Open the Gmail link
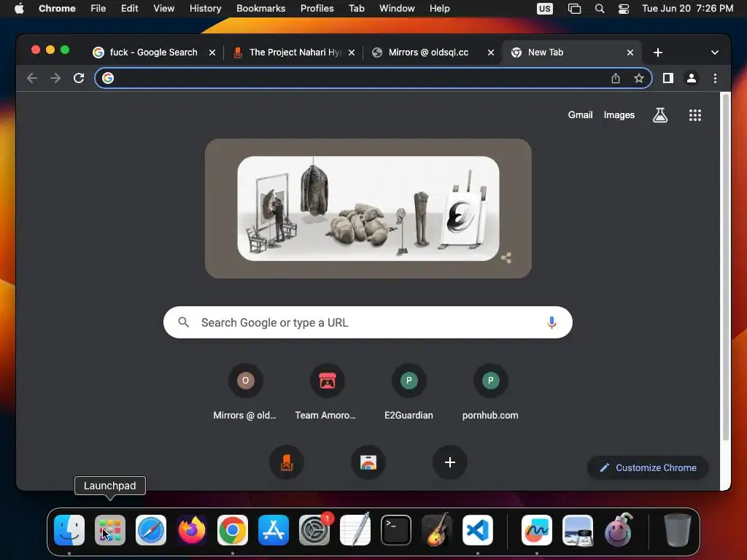The width and height of the screenshot is (747, 560). [580, 114]
